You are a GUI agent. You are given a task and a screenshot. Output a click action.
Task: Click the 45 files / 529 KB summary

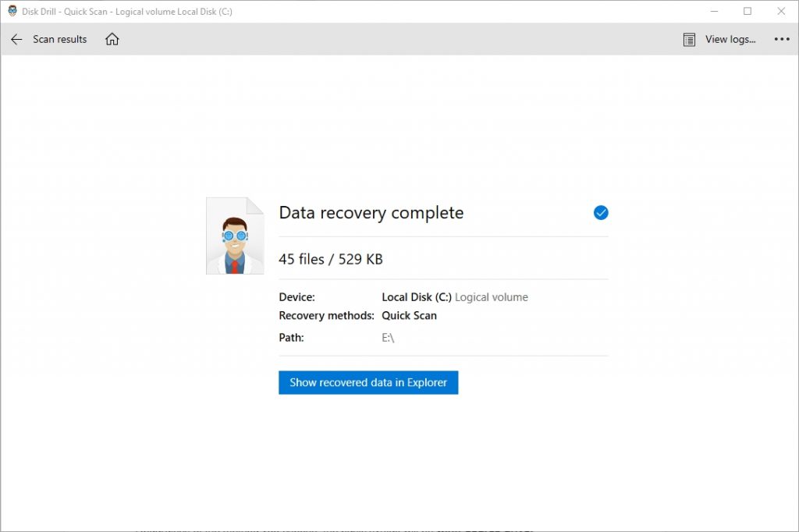pyautogui.click(x=331, y=259)
